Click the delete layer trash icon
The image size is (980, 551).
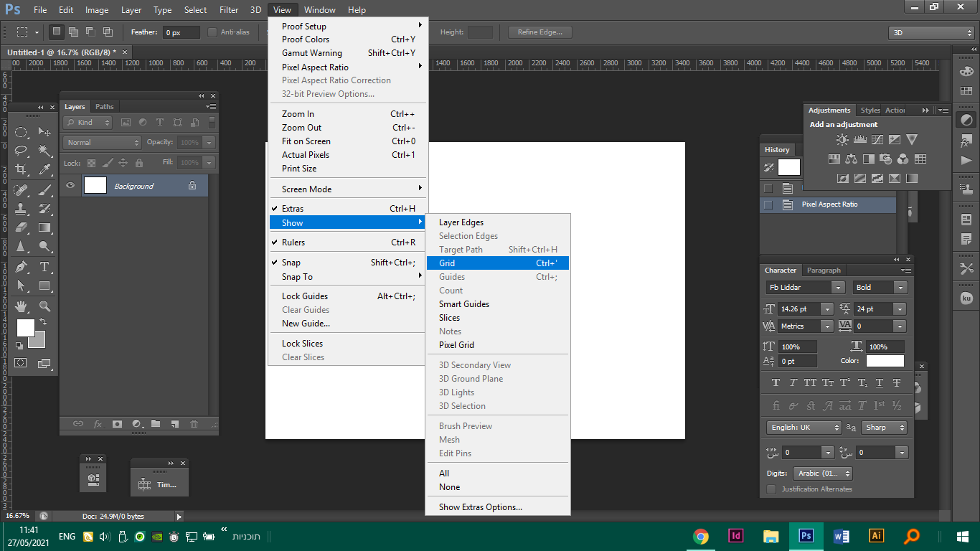[x=194, y=424]
